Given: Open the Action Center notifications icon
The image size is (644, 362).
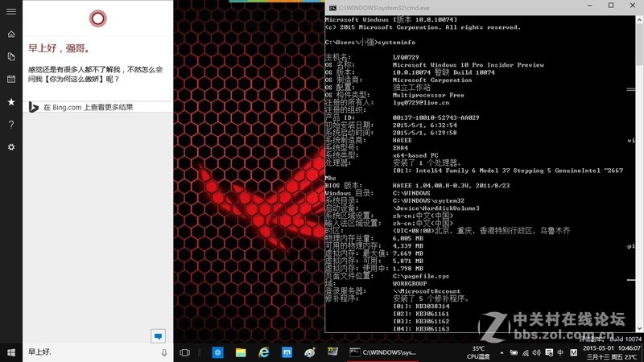Looking at the screenshot, I should point(549,352).
